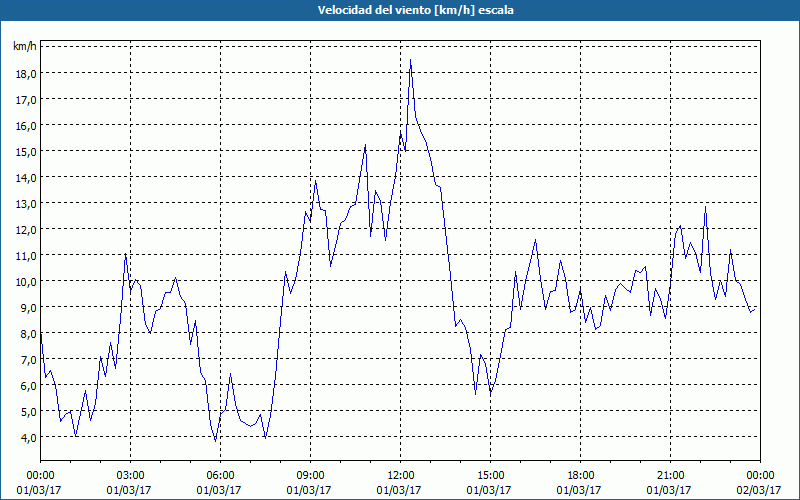Click the 21:00 time label on x-axis
Viewport: 800px width, 500px height.
[670, 476]
